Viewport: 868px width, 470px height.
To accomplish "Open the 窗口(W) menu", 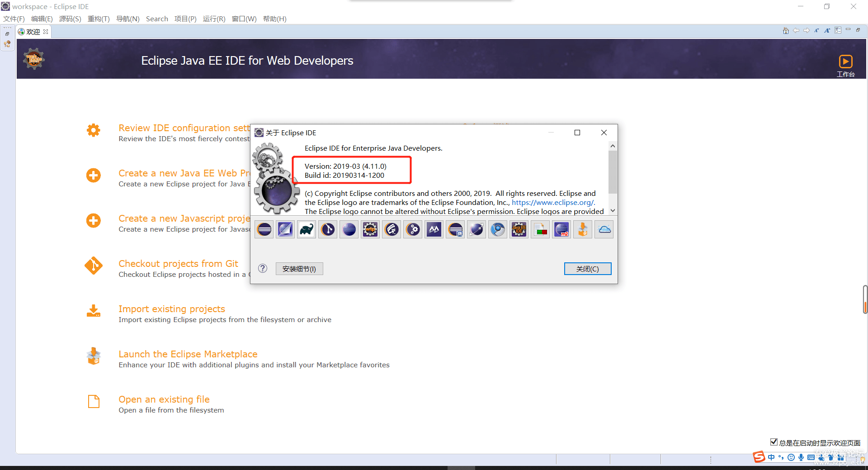I will coord(244,19).
